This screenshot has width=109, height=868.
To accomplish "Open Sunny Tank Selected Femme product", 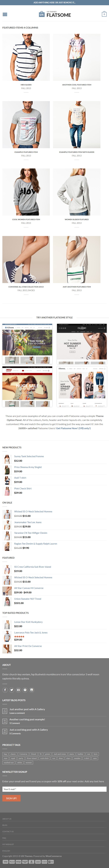I will [x=29, y=456].
